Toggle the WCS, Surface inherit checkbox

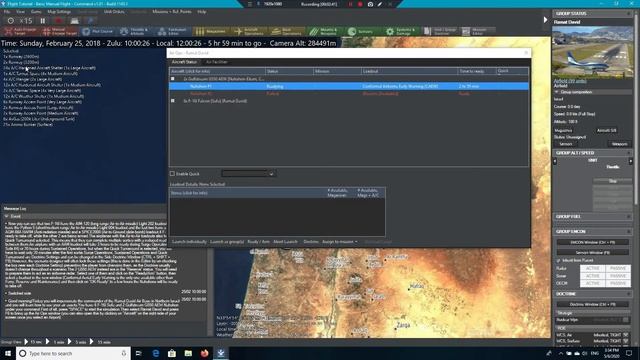tap(626, 340)
